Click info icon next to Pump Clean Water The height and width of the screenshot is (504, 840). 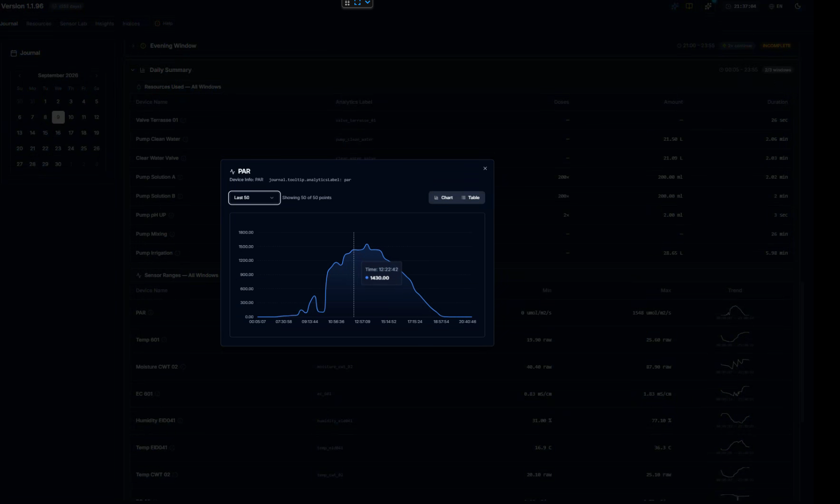186,139
